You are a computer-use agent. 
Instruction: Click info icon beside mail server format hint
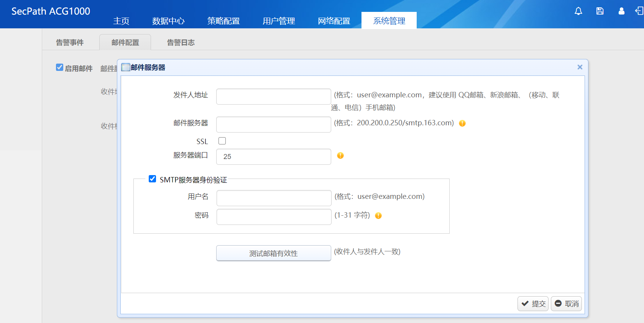[x=462, y=123]
